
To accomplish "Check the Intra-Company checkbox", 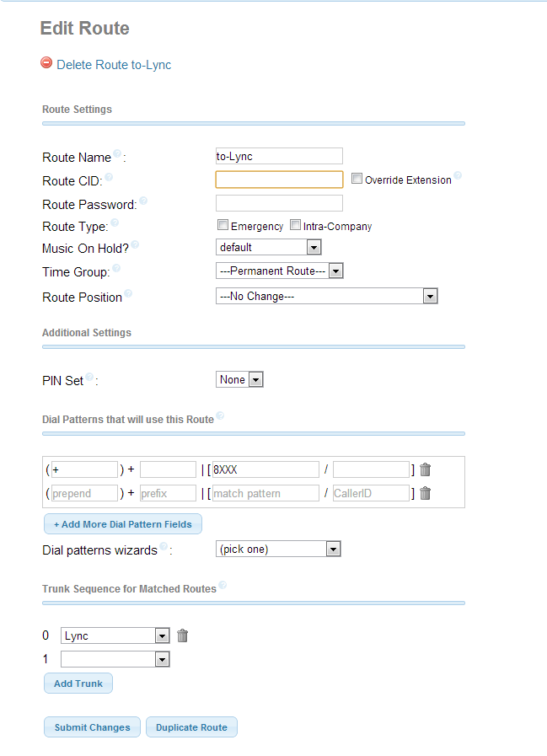I will click(295, 225).
